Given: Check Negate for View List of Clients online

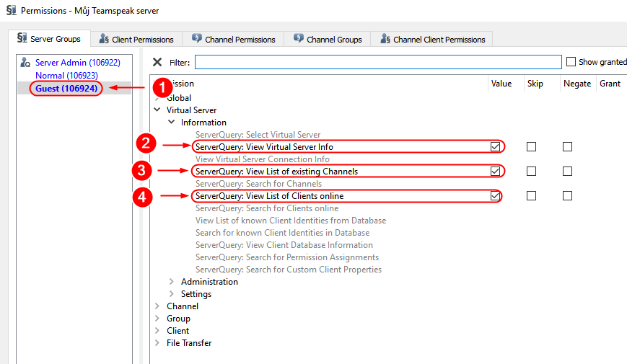Looking at the screenshot, I should (x=567, y=196).
